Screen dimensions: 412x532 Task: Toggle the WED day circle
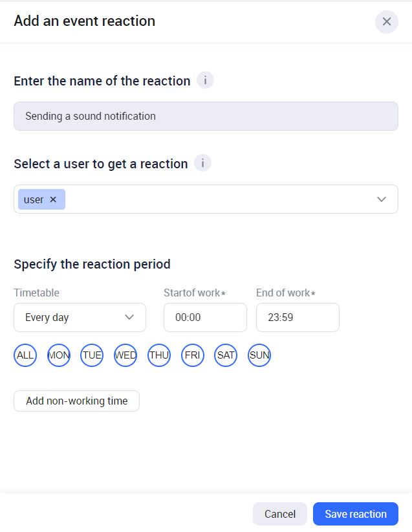click(x=125, y=355)
